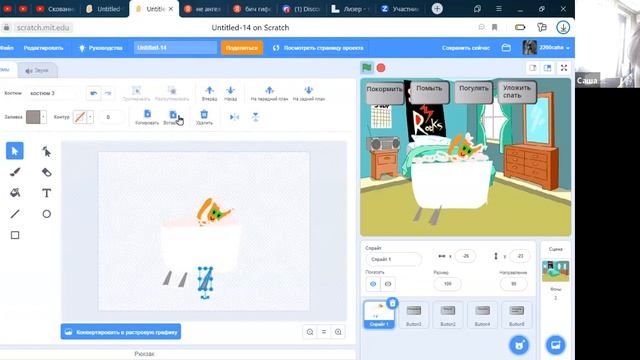Open the Fill color dropdown

36,117
